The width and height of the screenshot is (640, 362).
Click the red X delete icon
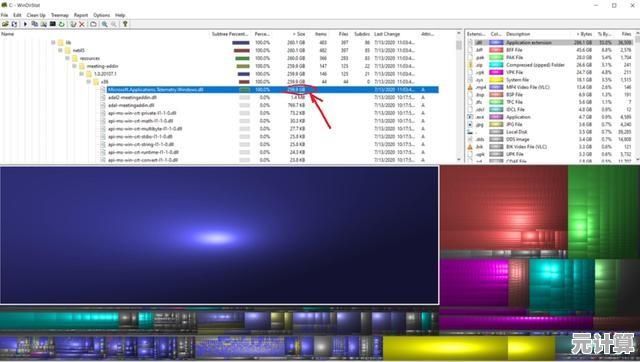pos(82,24)
